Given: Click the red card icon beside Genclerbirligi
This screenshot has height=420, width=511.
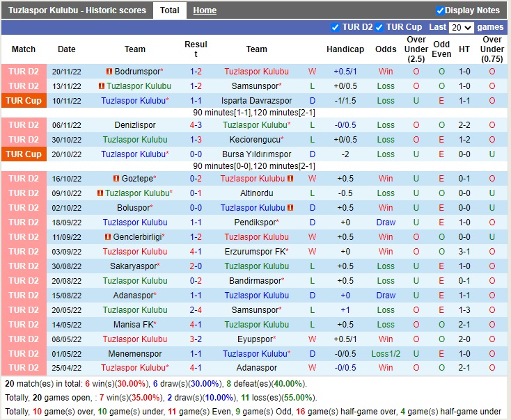Looking at the screenshot, I should coord(107,237).
